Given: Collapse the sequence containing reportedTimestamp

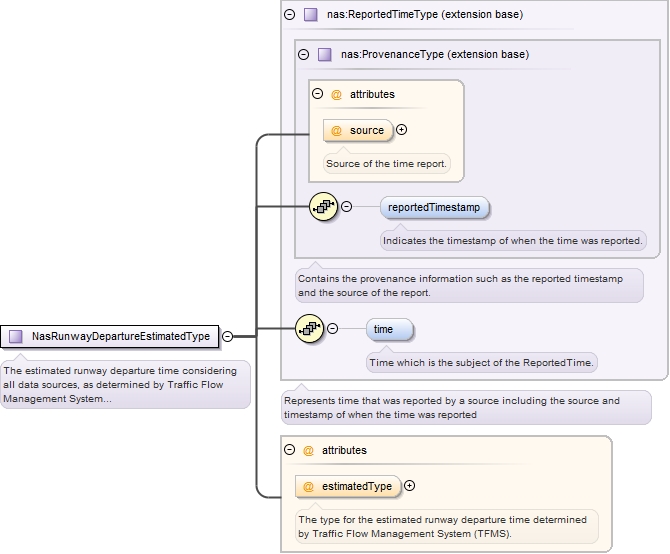Looking at the screenshot, I should (347, 207).
